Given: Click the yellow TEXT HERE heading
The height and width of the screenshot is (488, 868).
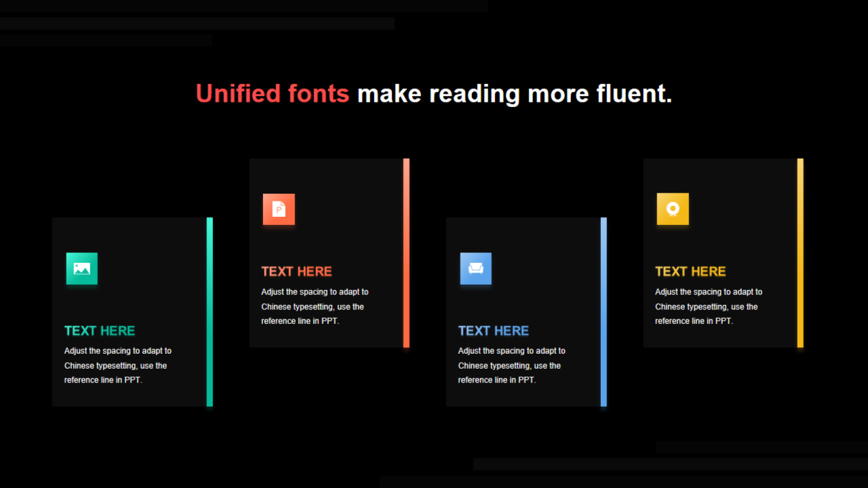Looking at the screenshot, I should point(690,272).
